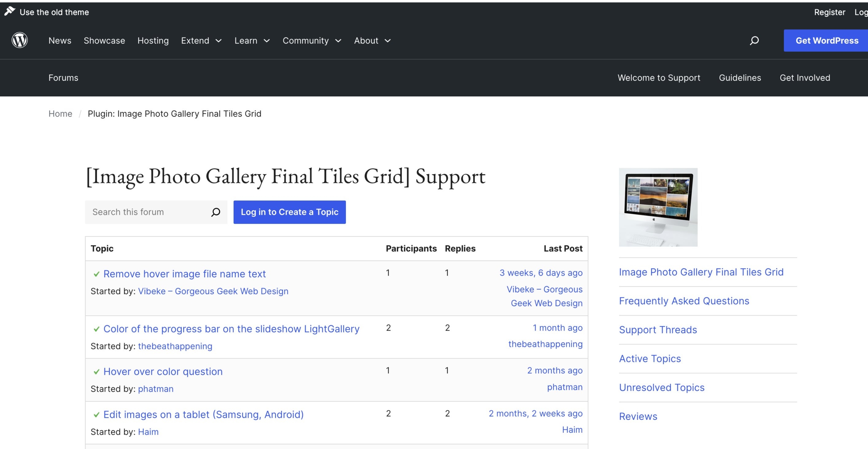The height and width of the screenshot is (449, 868).
Task: Open Haim started-by profile link
Action: click(x=148, y=432)
